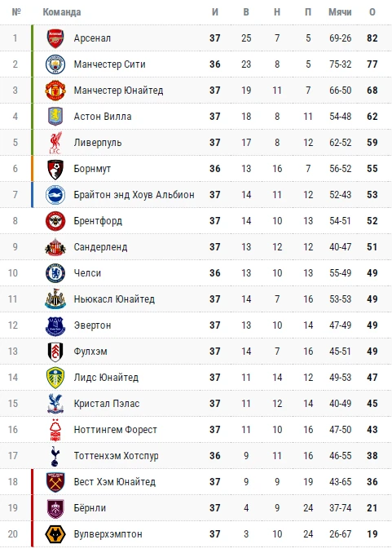This screenshot has height=553, width=392.
Task: Select the Bournemouth crest icon
Action: [55, 169]
